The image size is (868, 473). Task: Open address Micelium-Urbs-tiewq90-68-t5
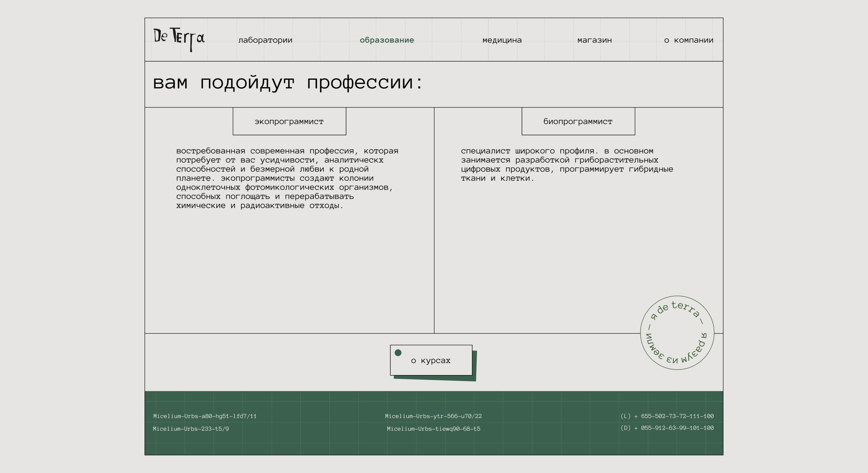tap(433, 429)
